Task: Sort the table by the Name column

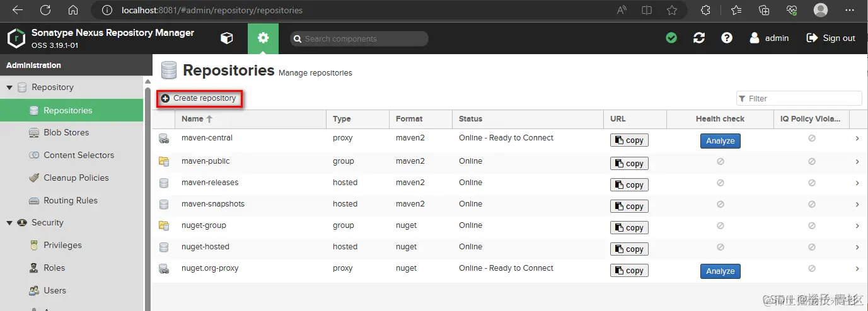Action: pyautogui.click(x=192, y=119)
